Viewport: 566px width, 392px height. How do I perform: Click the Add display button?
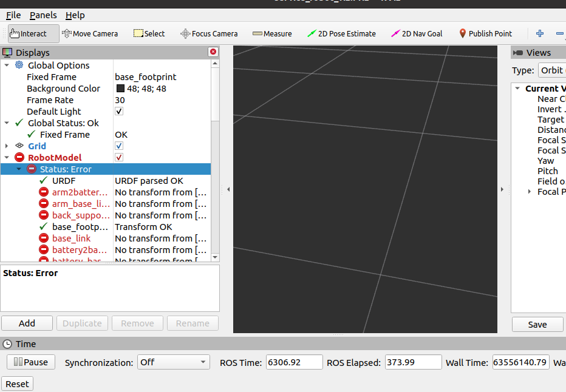coord(27,323)
